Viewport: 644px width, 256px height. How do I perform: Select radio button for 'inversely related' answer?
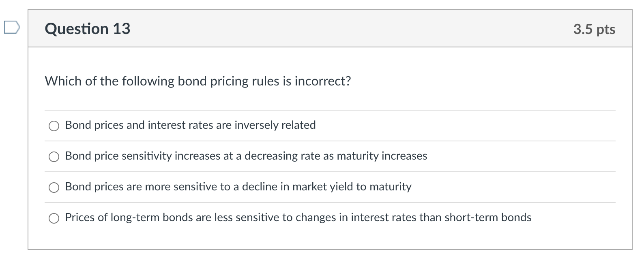pos(54,126)
